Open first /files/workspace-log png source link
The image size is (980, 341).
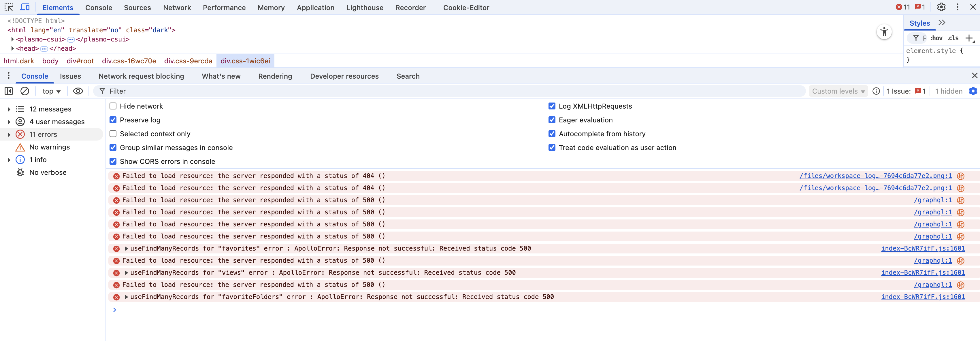[875, 176]
